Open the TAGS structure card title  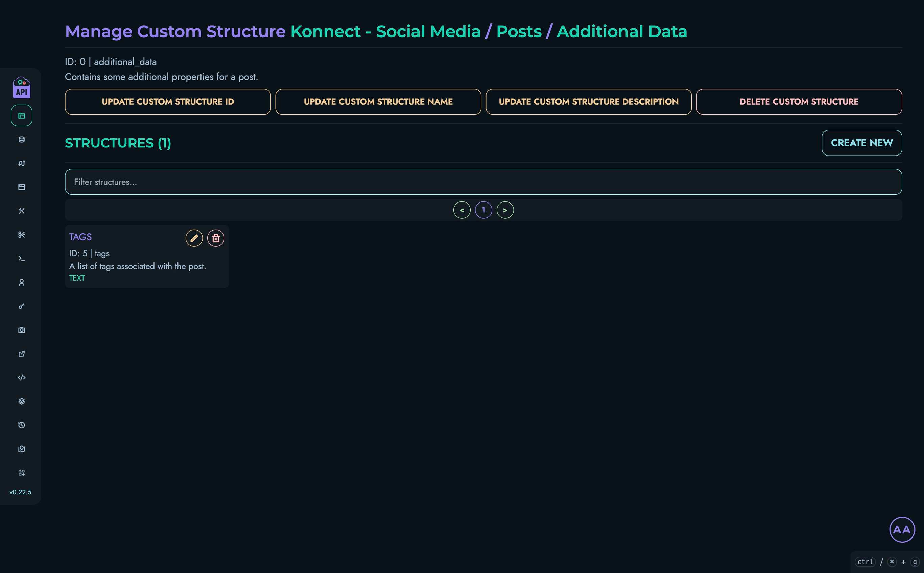tap(80, 237)
